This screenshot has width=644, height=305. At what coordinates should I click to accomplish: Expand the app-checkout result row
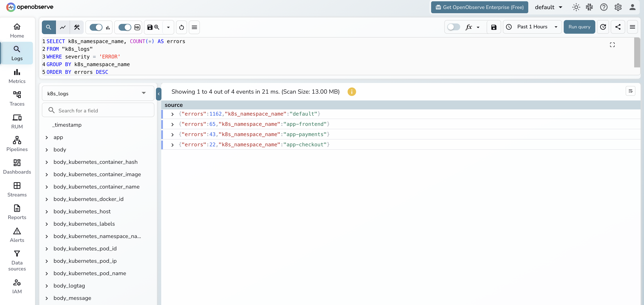(172, 145)
